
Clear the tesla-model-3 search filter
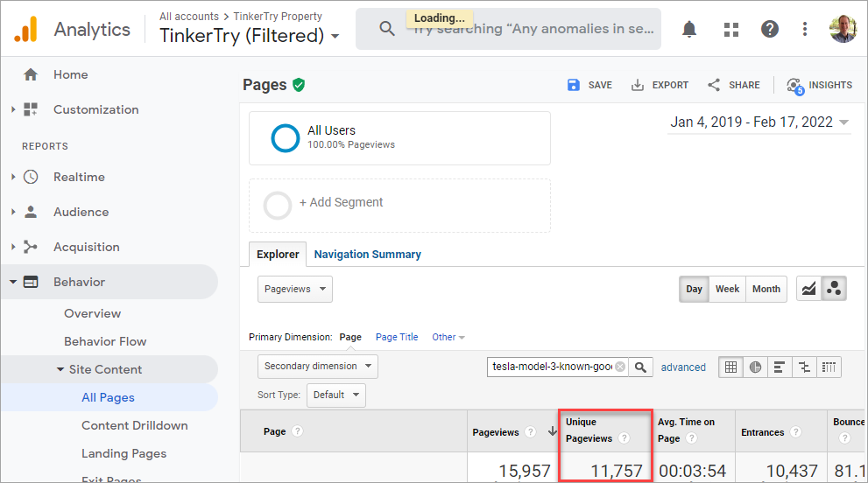pyautogui.click(x=620, y=367)
